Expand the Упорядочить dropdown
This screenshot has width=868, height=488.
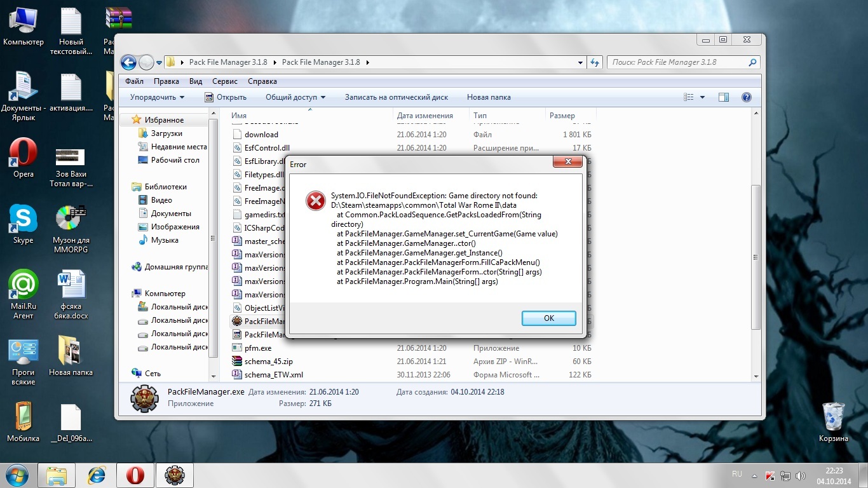(157, 97)
